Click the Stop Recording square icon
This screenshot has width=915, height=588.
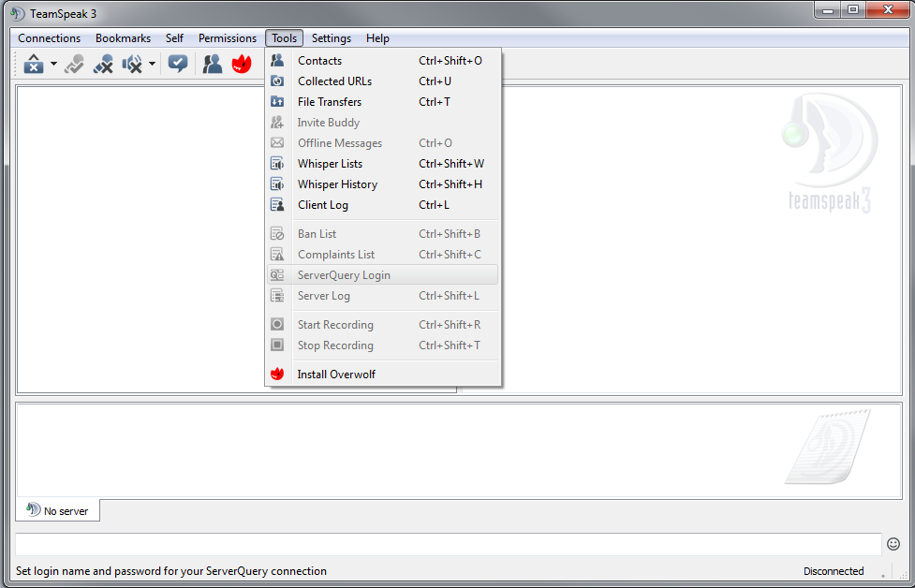(277, 345)
